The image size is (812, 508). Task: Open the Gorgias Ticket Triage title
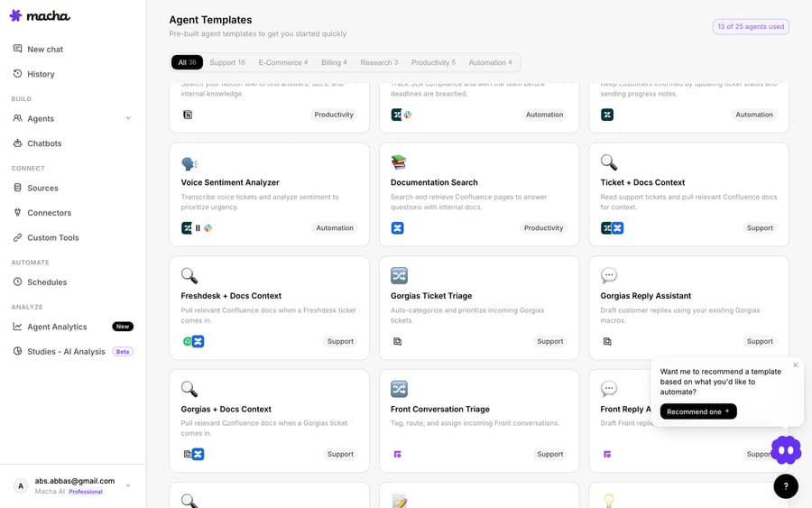(431, 296)
